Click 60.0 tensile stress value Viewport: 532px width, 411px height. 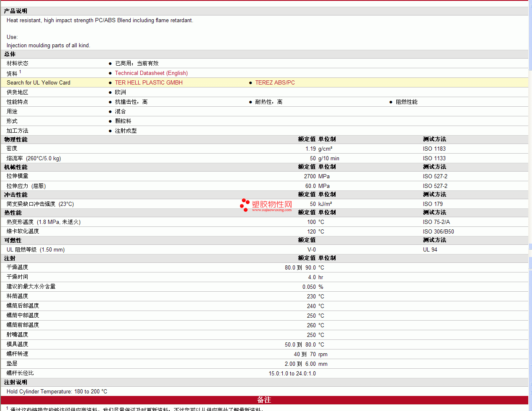click(310, 186)
